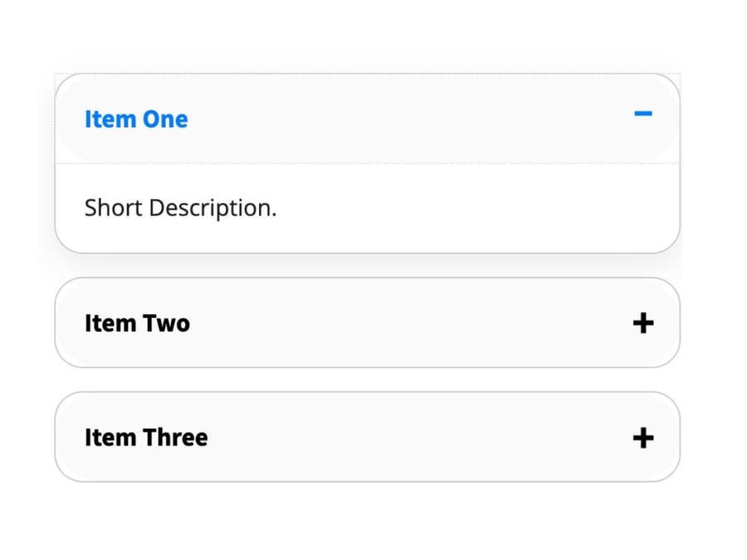The width and height of the screenshot is (747, 560).
Task: Click the Item Two bold title label
Action: pyautogui.click(x=137, y=323)
